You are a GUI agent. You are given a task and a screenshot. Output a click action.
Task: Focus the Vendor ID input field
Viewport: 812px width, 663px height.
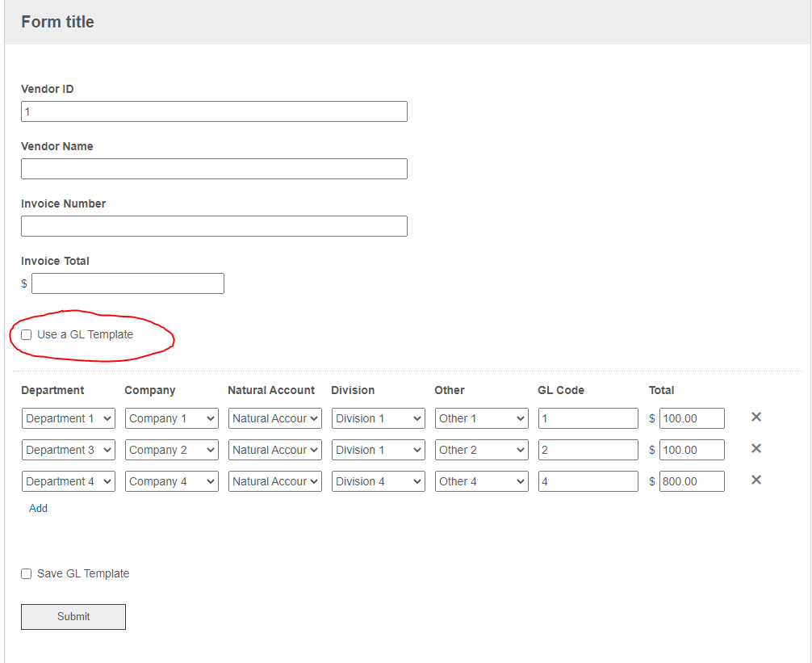[214, 111]
